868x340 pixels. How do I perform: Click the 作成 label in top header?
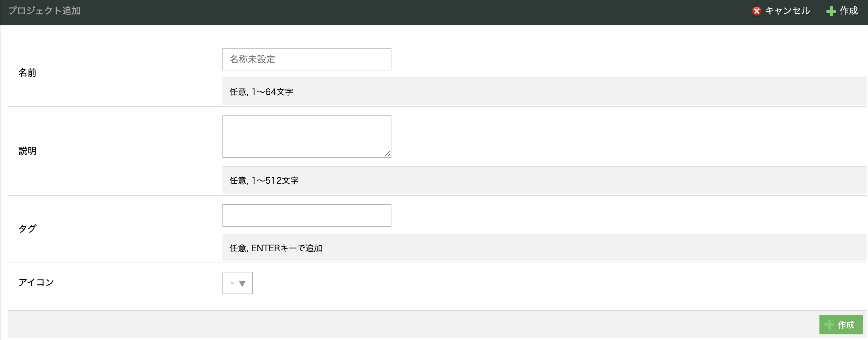849,11
